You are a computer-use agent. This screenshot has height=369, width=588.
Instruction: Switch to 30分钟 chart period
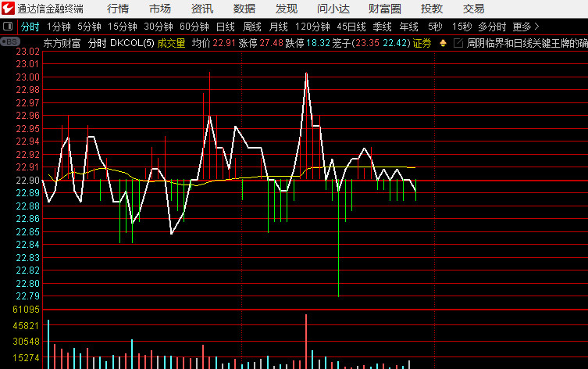(159, 27)
